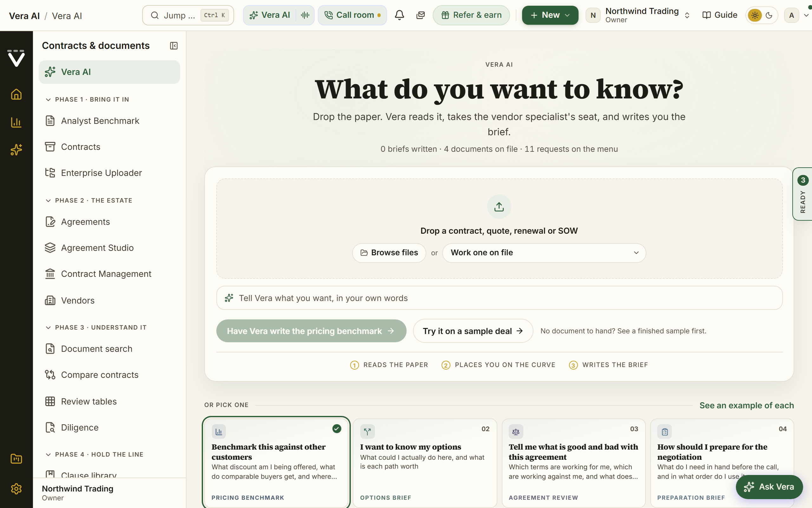Collapse the Contracts & documents sidebar panel
Image resolution: width=812 pixels, height=508 pixels.
[174, 46]
